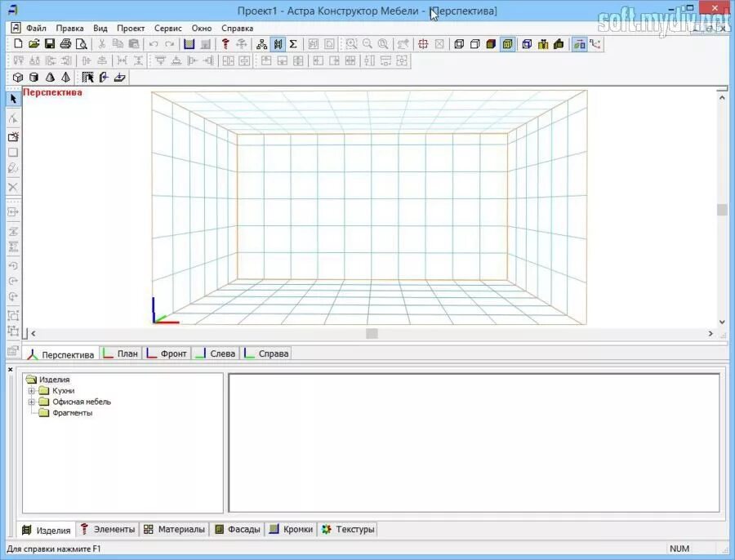Image resolution: width=735 pixels, height=560 pixels.
Task: Open the Фасады bottom panel tab
Action: point(237,529)
